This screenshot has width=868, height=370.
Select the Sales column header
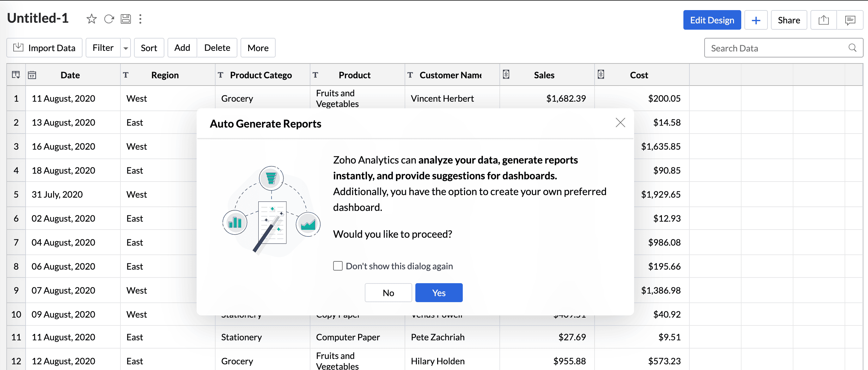[547, 75]
